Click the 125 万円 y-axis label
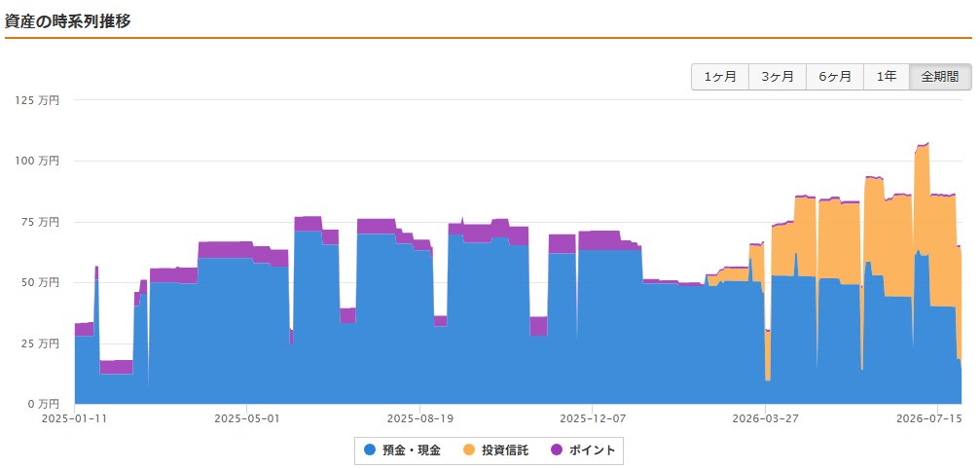The width and height of the screenshot is (980, 469). coord(37,100)
